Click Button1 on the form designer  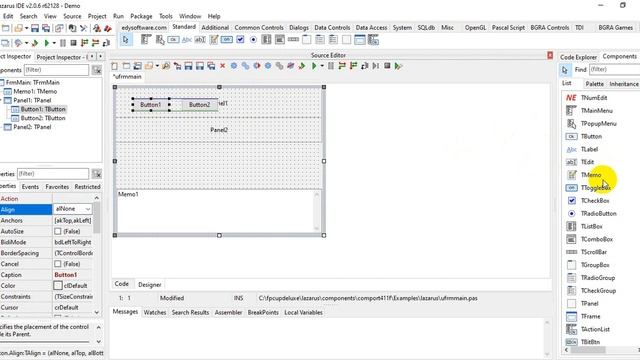click(151, 105)
